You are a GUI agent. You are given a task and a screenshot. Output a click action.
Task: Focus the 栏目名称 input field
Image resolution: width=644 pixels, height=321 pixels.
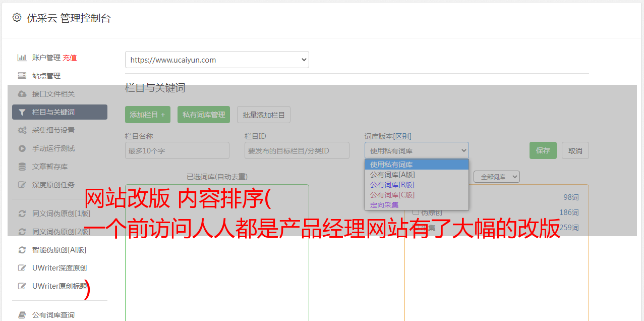[x=177, y=150]
